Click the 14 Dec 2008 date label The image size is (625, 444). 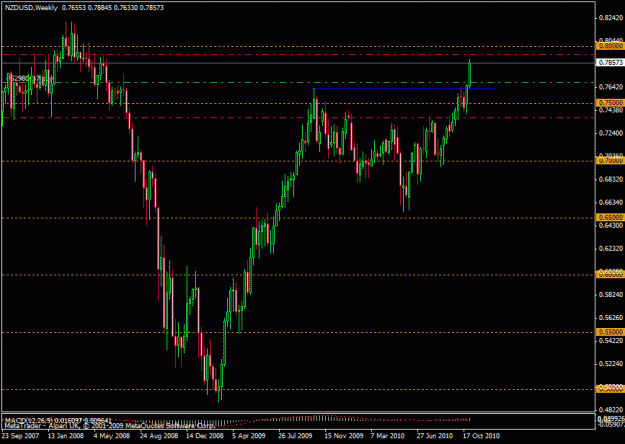coord(205,436)
